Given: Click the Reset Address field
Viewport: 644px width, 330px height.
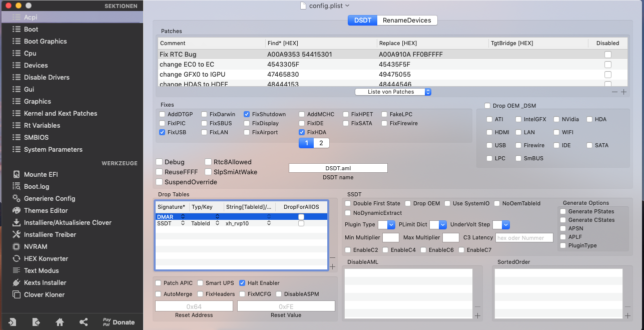Looking at the screenshot, I should click(x=194, y=306).
